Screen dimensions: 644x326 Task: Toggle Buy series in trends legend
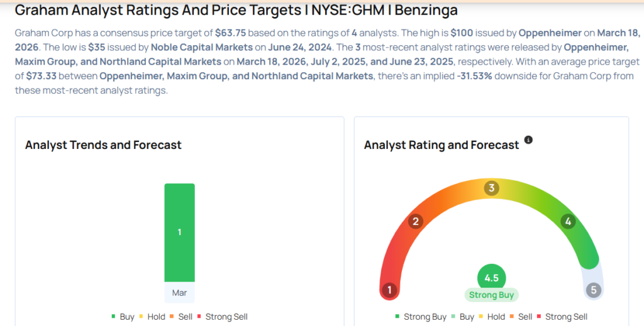(x=123, y=317)
